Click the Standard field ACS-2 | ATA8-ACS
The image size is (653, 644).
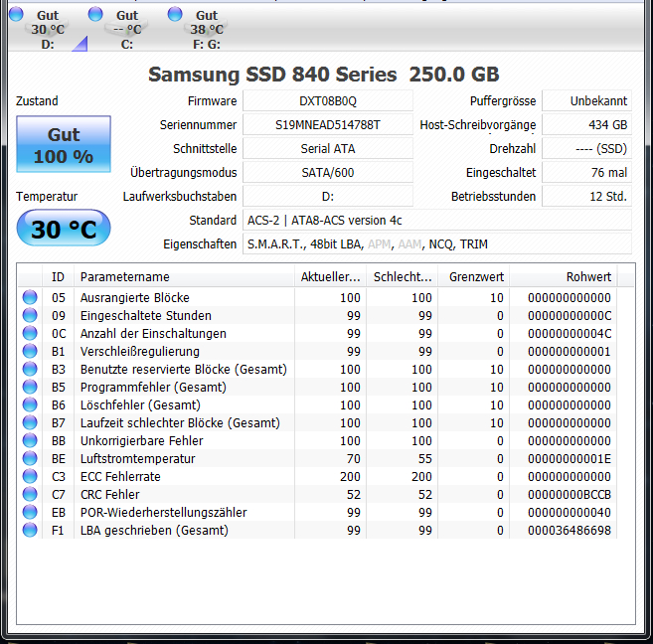(x=437, y=221)
